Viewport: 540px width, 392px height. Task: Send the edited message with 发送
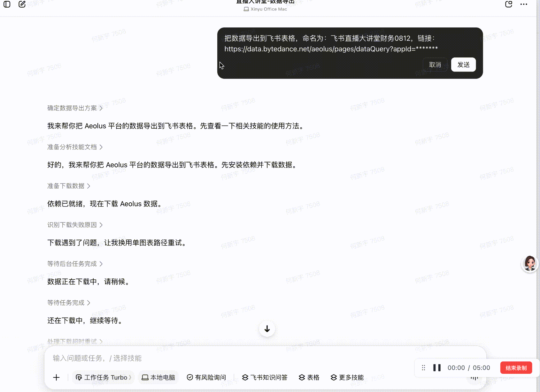[463, 64]
